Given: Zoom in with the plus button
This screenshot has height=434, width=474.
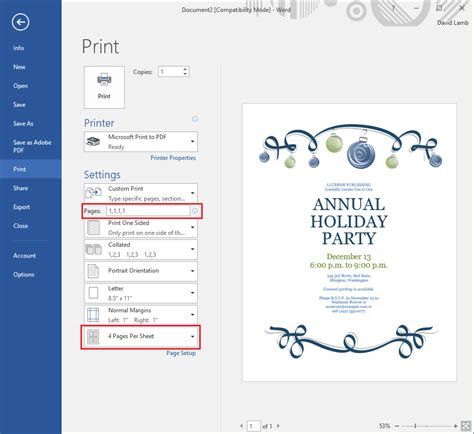Looking at the screenshot, I should 455,426.
